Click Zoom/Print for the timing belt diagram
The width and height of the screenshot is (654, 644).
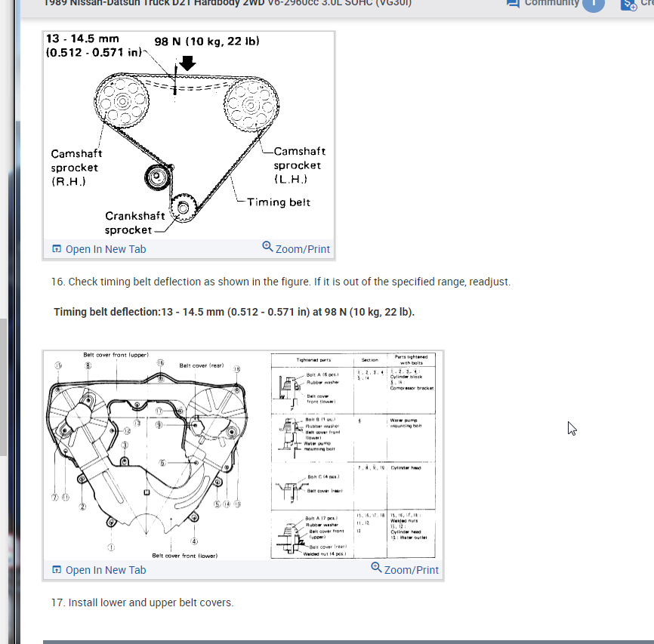coord(302,249)
